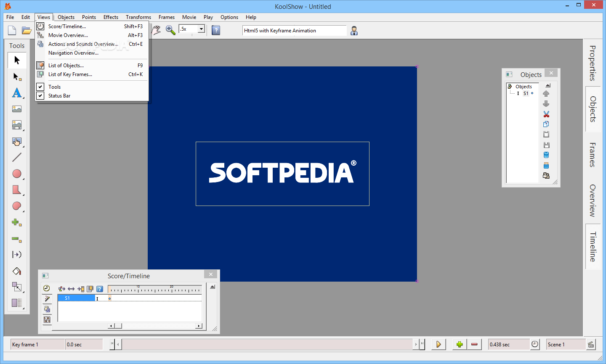Select the Line drawing tool
606x364 pixels.
coord(17,157)
